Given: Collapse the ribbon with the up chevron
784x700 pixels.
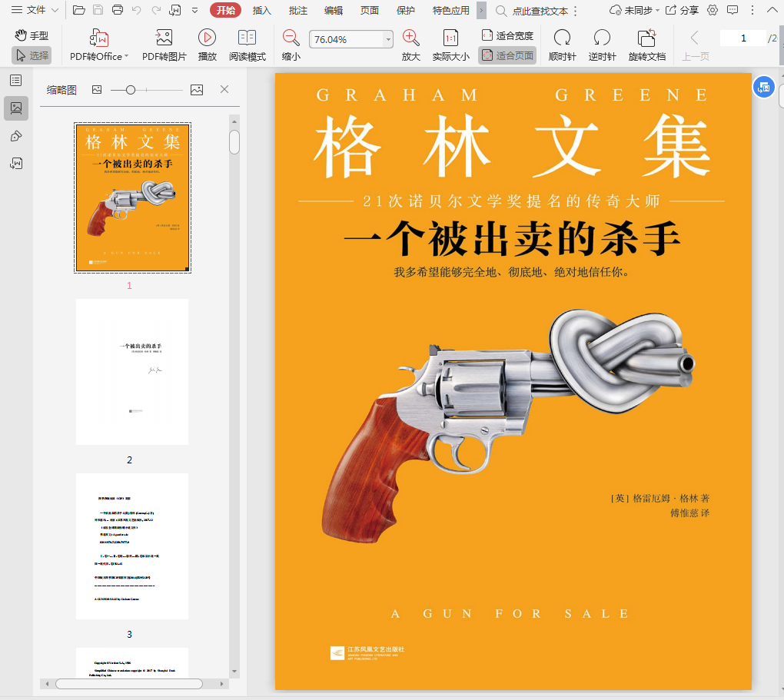Looking at the screenshot, I should click(x=772, y=10).
